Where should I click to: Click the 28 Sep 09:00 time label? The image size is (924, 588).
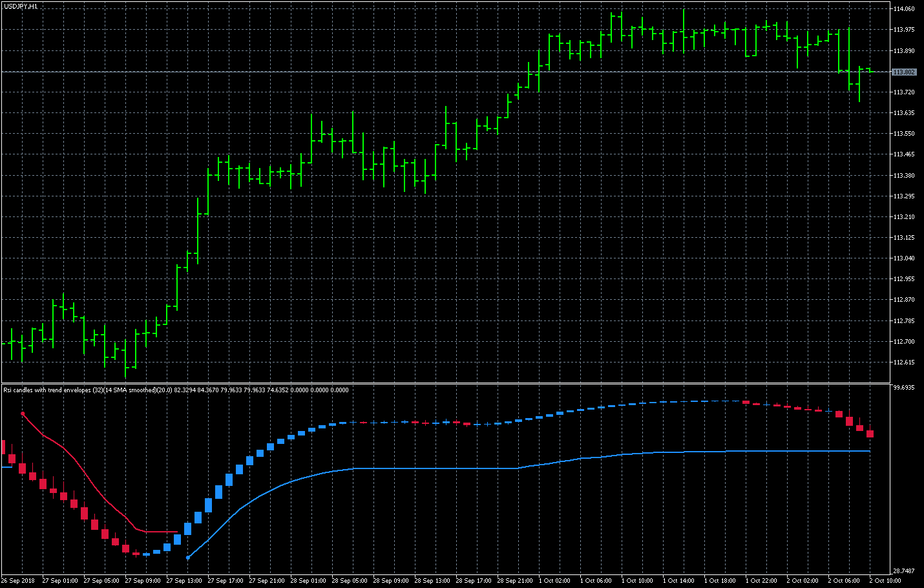click(x=391, y=581)
